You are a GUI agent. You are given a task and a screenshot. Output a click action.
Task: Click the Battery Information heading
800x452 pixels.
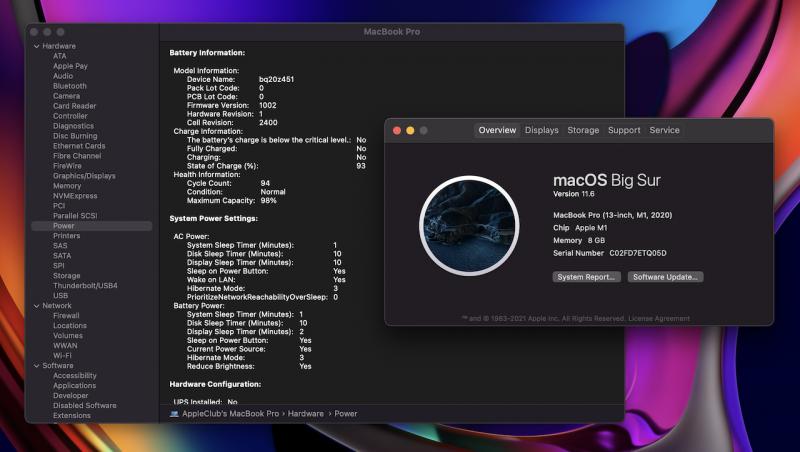(207, 53)
